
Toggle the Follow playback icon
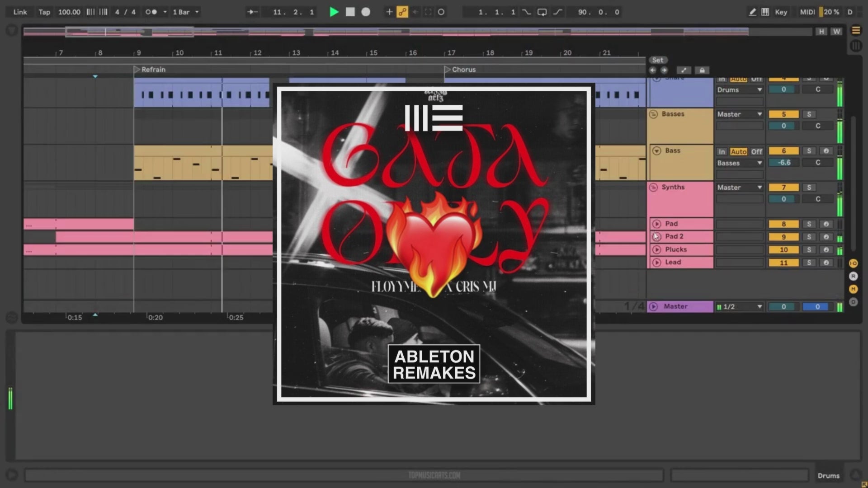(252, 12)
